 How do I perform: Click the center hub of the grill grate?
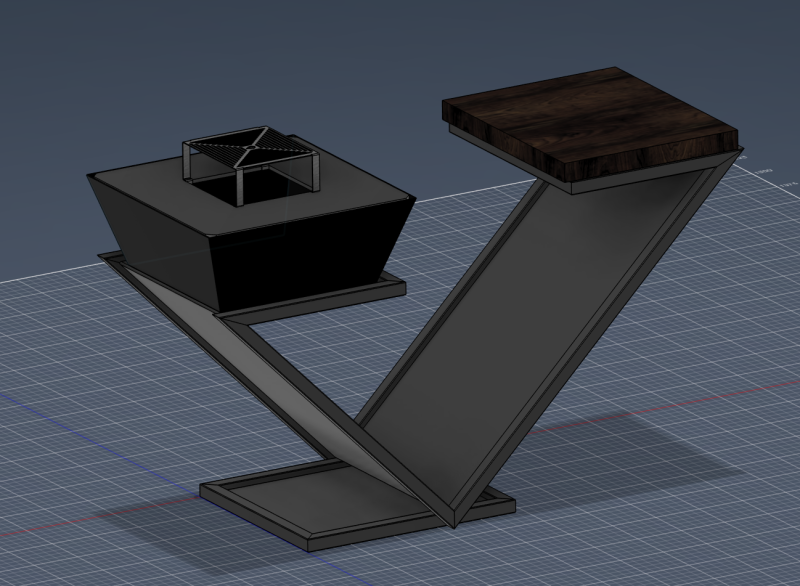pyautogui.click(x=251, y=147)
